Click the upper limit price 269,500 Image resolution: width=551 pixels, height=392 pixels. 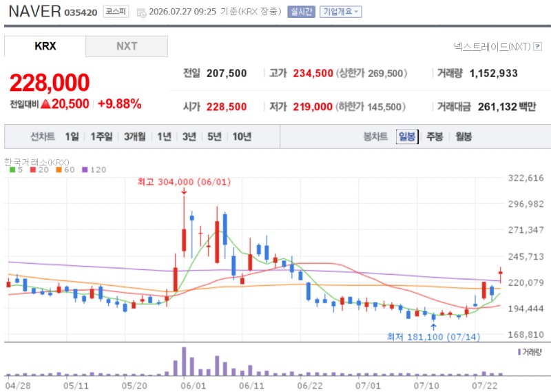385,74
